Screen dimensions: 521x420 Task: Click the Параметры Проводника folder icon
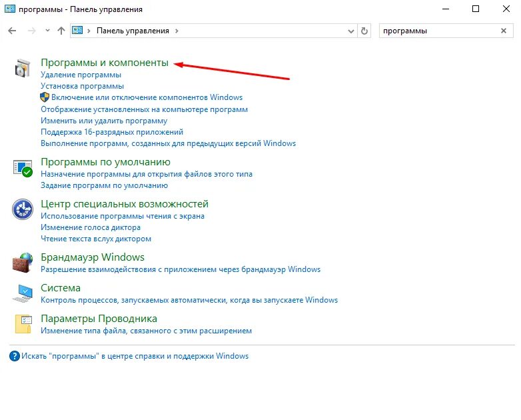pyautogui.click(x=23, y=324)
